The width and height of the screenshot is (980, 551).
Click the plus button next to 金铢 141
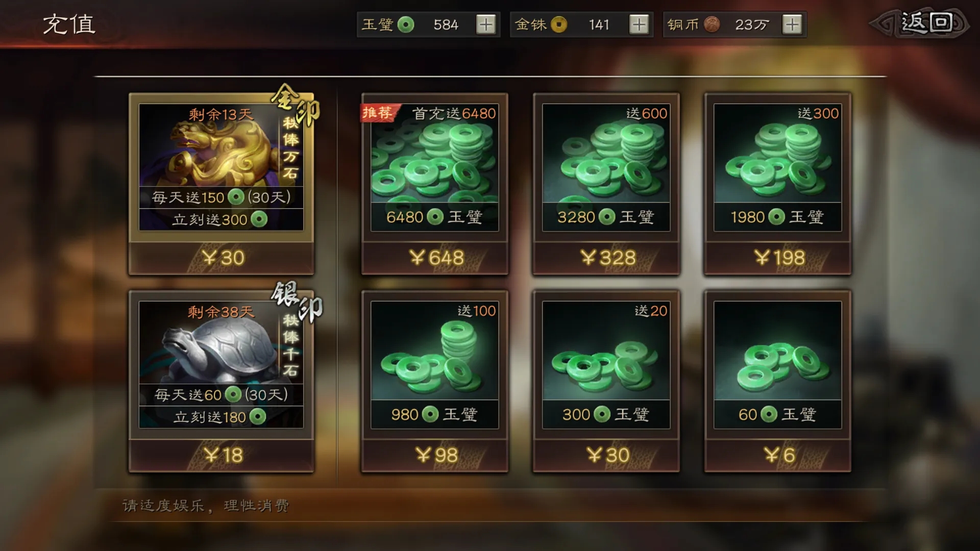click(x=639, y=24)
